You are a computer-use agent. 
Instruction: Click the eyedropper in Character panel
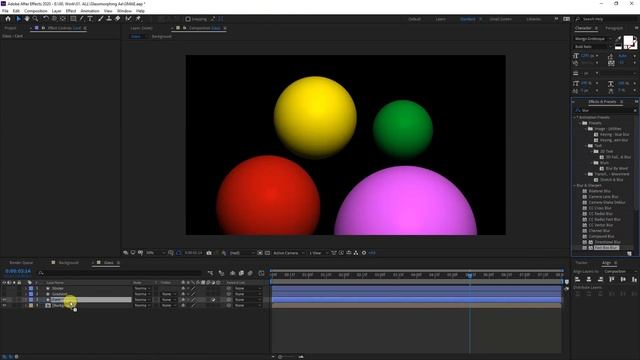click(618, 39)
